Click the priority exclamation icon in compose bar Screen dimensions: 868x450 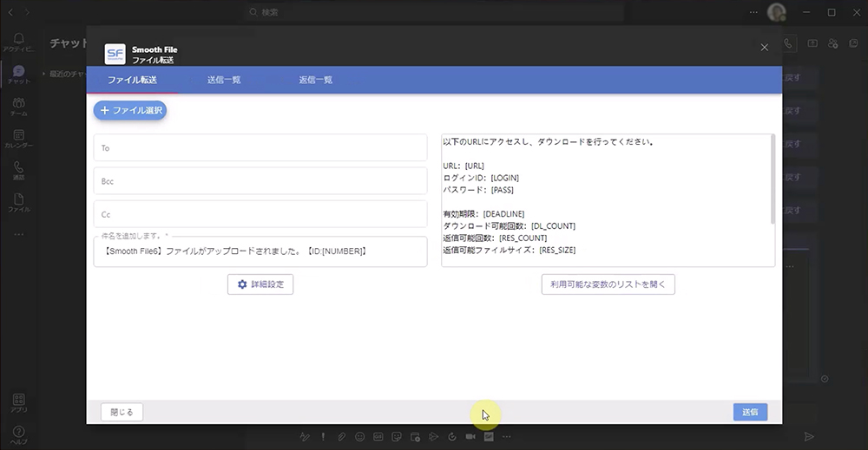(x=323, y=437)
